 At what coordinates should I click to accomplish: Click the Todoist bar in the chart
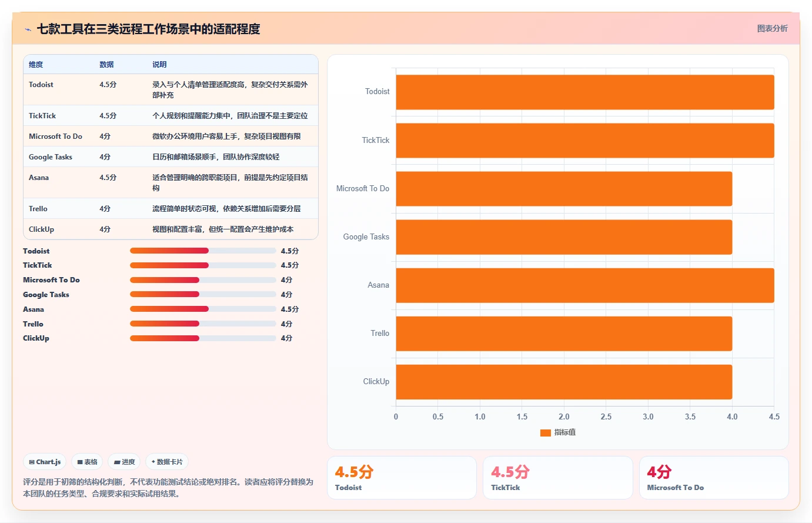point(585,92)
